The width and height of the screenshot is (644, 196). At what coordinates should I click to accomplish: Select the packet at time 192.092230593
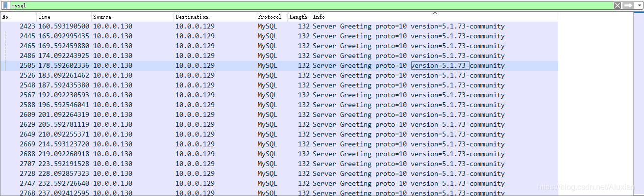coord(279,95)
